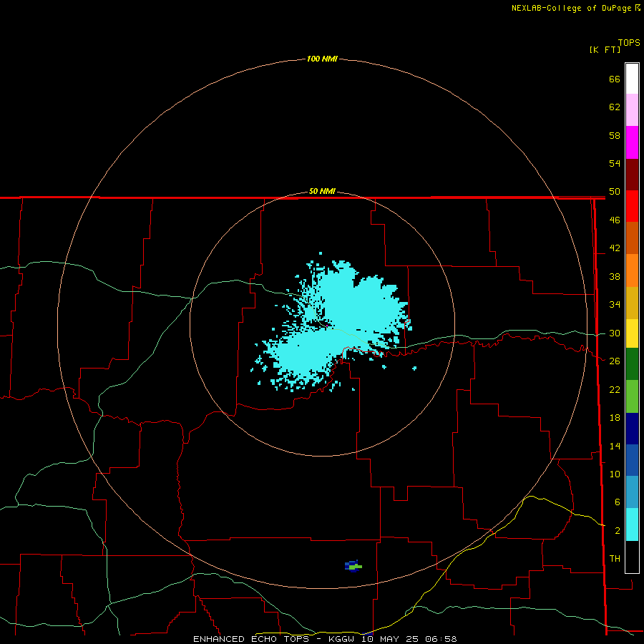644x644 pixels.
Task: Click the white swatch in the tops legend
Action: (x=632, y=79)
